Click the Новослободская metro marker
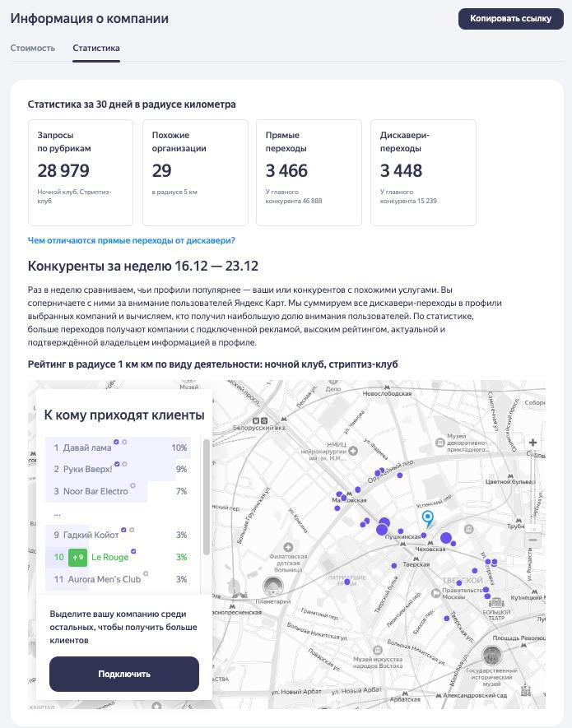Image resolution: width=572 pixels, height=728 pixels. pos(387,387)
